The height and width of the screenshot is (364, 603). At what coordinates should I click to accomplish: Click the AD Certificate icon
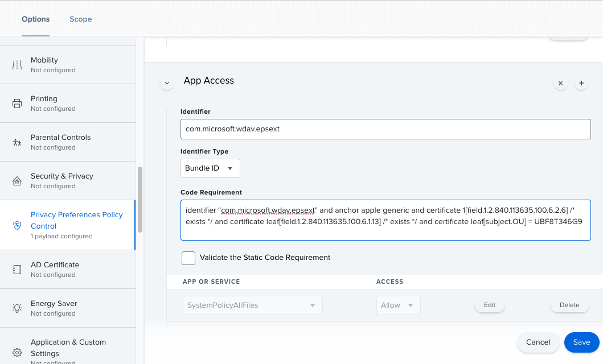[17, 270]
